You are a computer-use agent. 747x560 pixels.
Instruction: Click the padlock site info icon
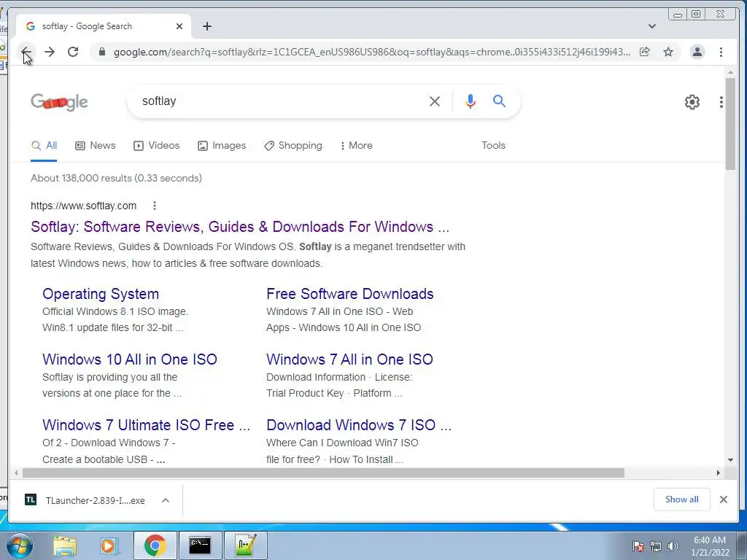(x=102, y=52)
